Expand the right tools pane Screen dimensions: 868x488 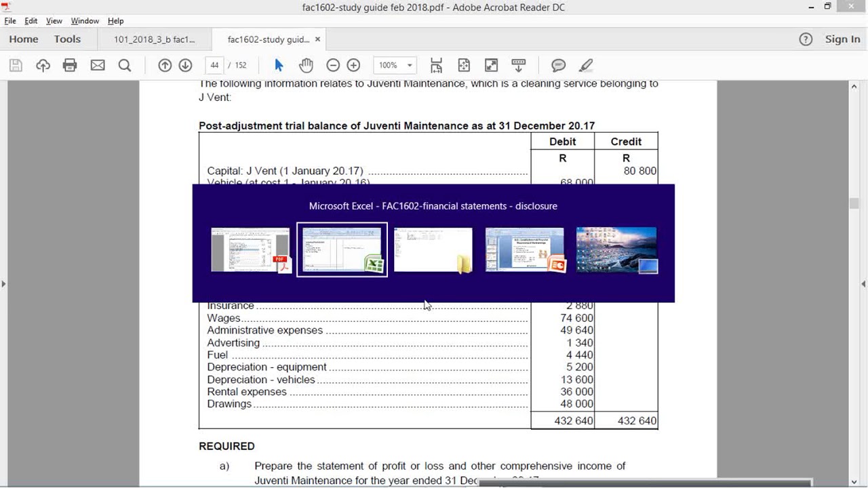click(863, 283)
